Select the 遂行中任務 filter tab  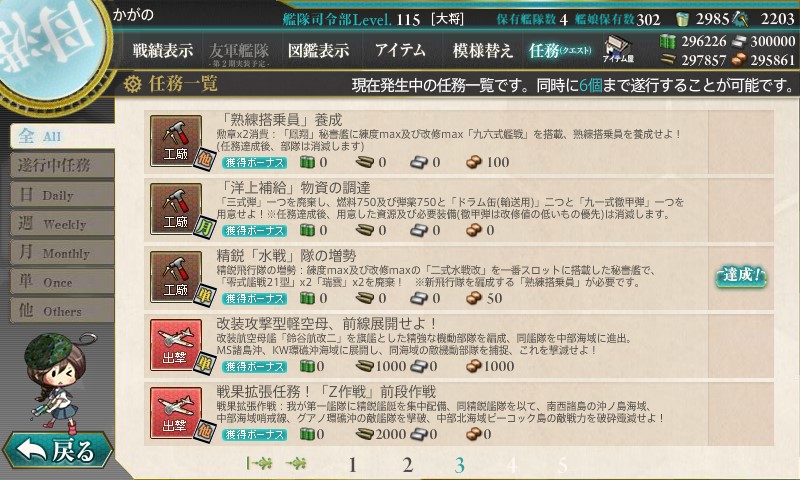(62, 165)
